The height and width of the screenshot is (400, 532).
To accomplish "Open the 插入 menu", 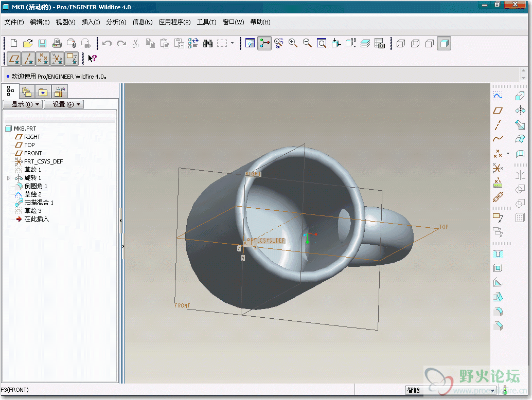I will click(91, 22).
